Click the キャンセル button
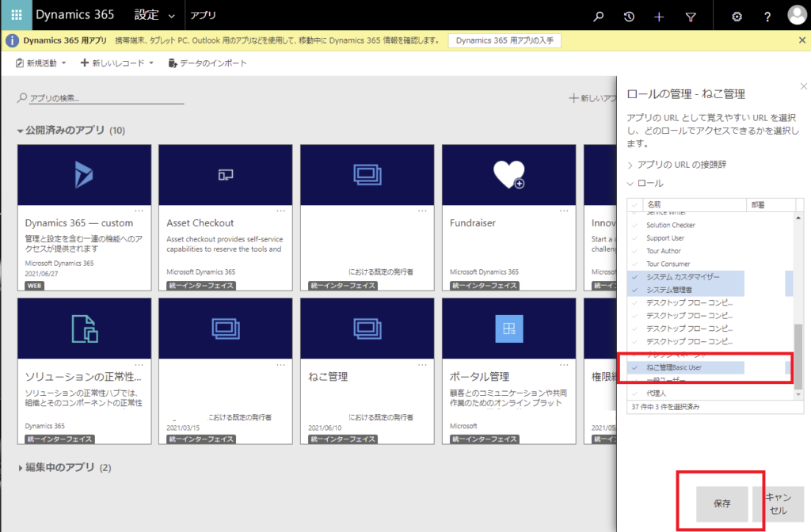 [779, 503]
